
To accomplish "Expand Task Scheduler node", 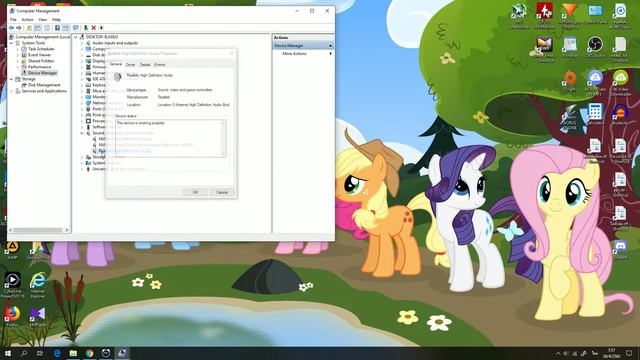I will click(x=18, y=49).
